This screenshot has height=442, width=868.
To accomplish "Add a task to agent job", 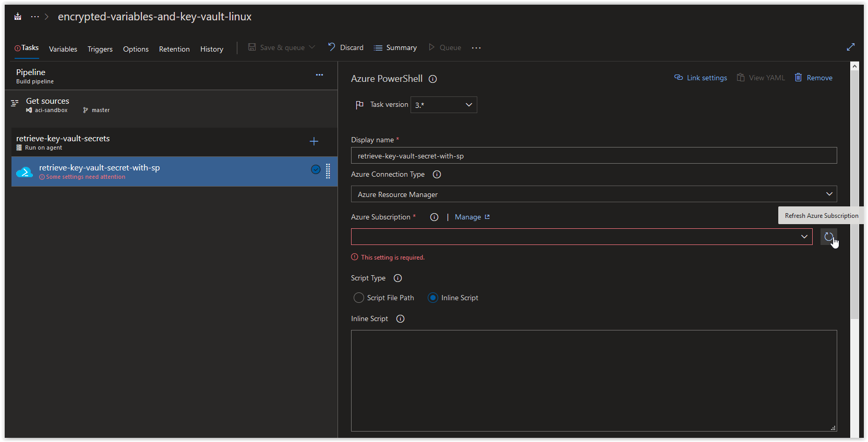I will [x=314, y=141].
